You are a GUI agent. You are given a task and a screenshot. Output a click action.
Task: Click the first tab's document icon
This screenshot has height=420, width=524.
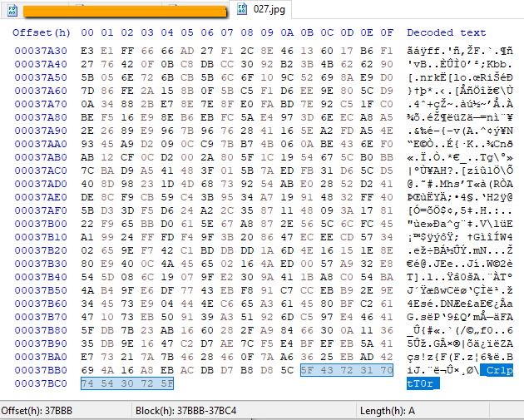tap(12, 10)
